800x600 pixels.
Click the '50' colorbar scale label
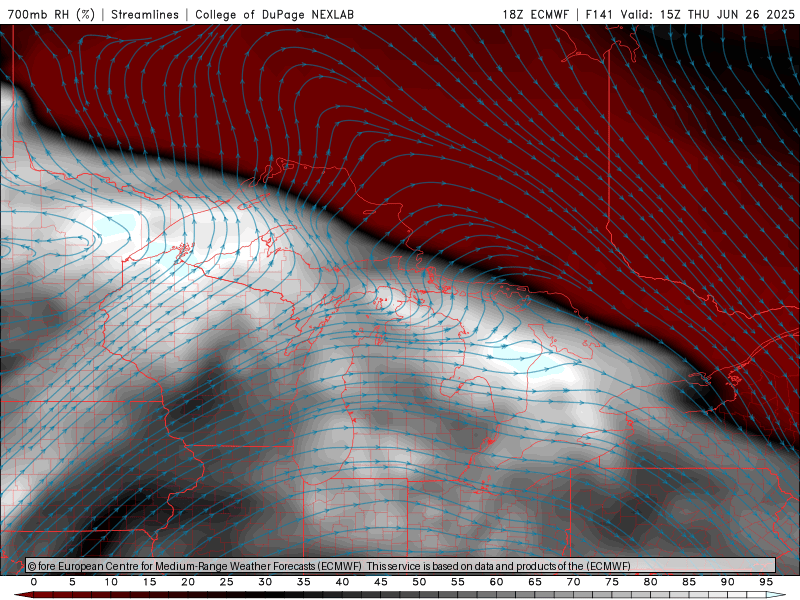click(x=419, y=582)
